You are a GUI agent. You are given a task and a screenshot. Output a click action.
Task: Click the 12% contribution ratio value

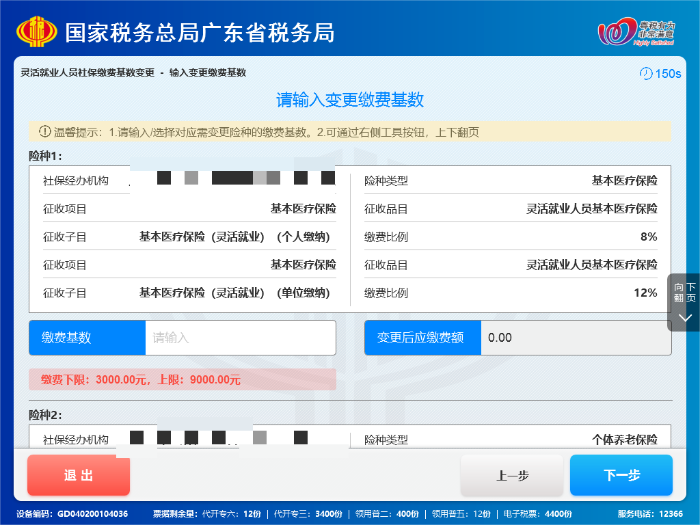point(646,293)
